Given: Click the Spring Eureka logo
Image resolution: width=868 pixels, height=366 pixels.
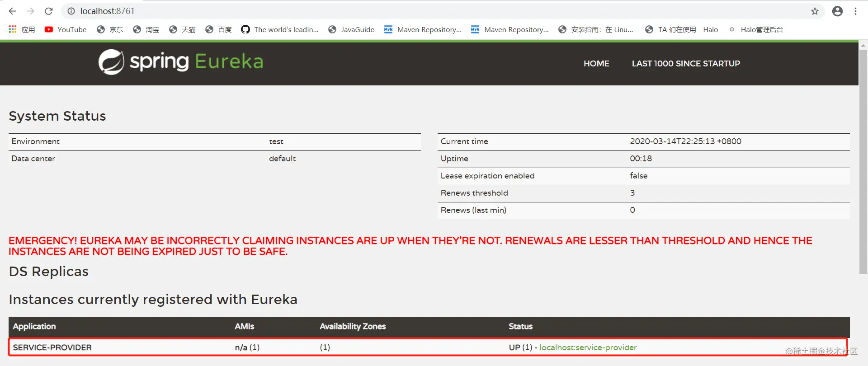Looking at the screenshot, I should 181,62.
